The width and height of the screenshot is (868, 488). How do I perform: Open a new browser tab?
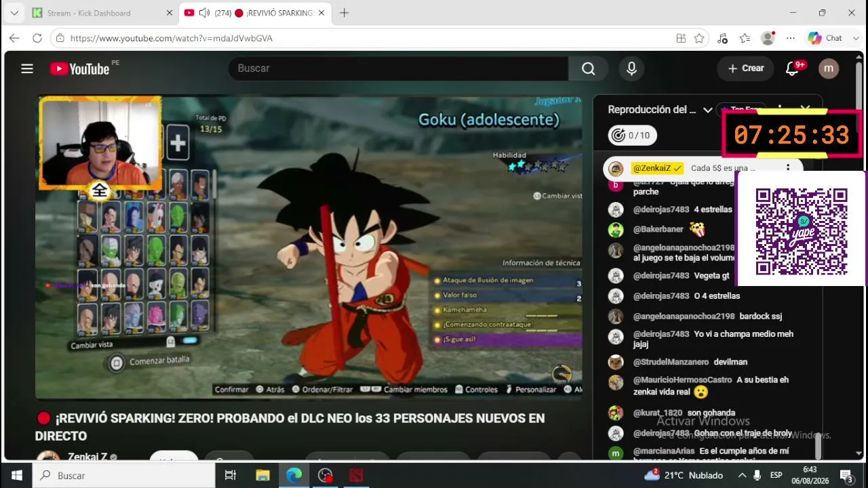pyautogui.click(x=344, y=13)
